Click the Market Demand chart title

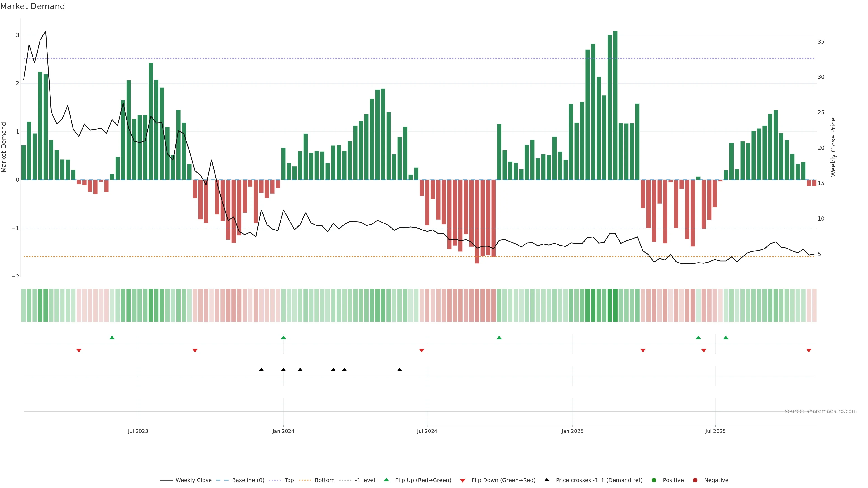pos(32,6)
